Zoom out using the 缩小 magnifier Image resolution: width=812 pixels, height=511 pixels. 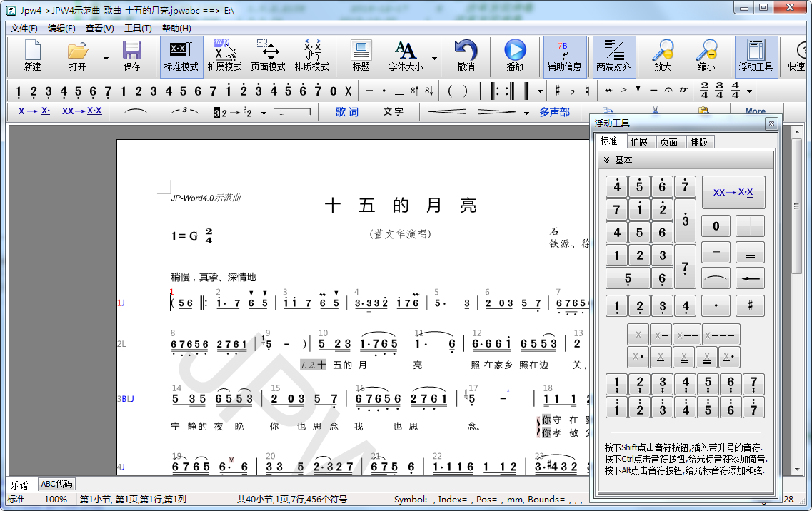point(706,56)
